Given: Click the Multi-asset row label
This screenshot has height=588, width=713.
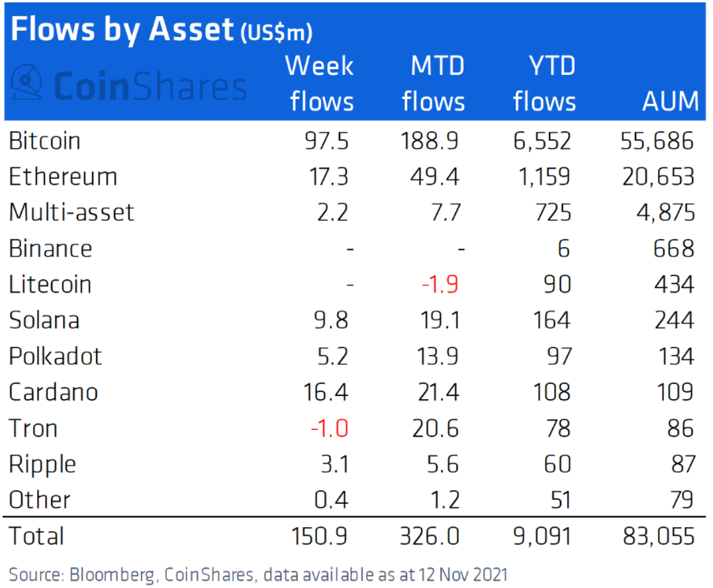Looking at the screenshot, I should click(71, 213).
